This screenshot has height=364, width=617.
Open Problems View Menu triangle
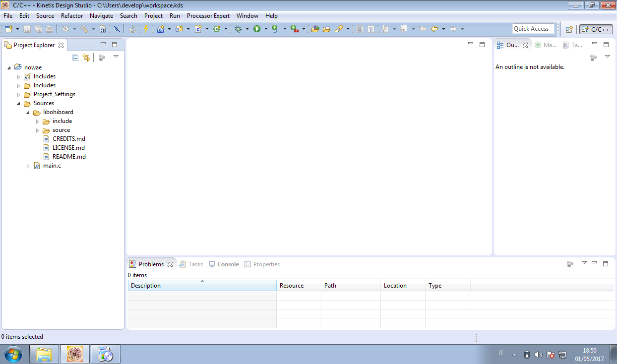(584, 263)
